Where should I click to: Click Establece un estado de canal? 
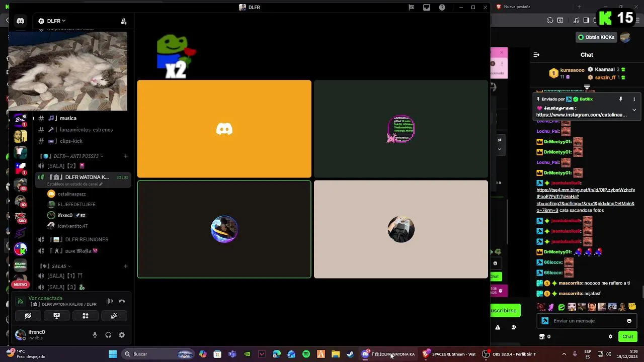point(74,185)
